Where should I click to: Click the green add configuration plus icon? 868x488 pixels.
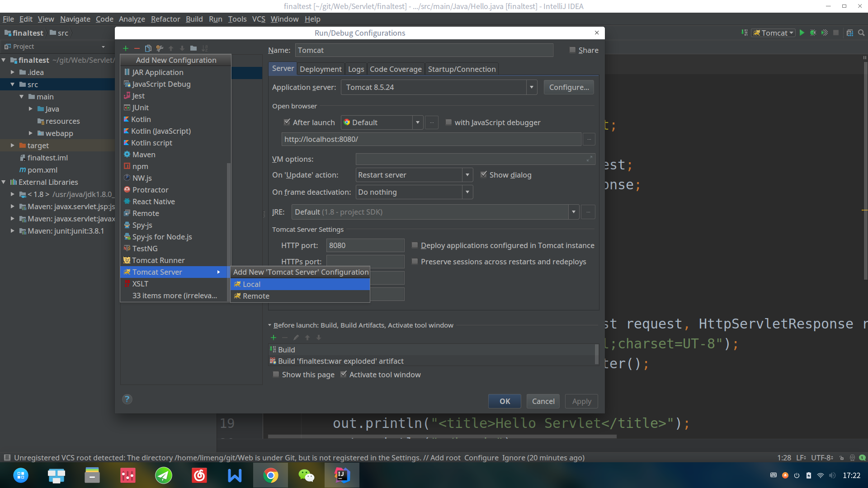coord(126,48)
